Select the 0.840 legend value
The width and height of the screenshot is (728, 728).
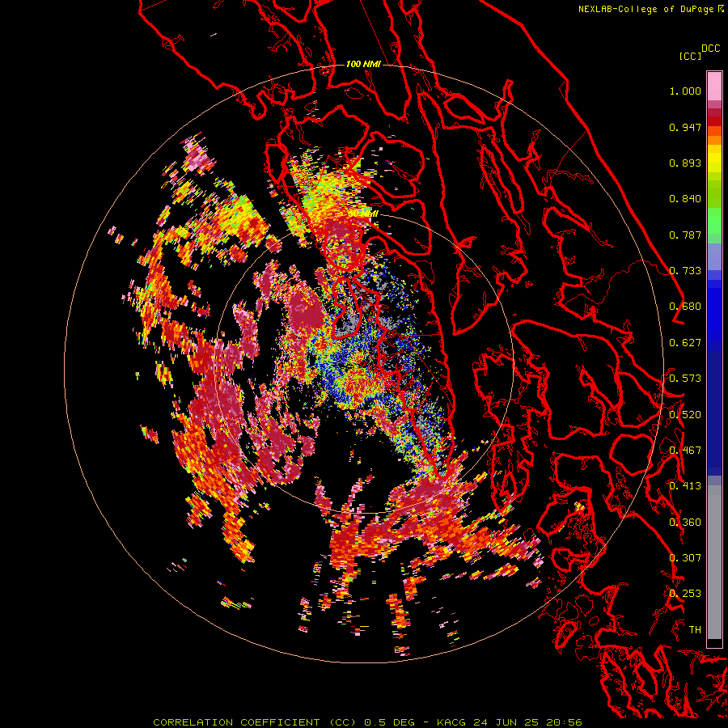[x=685, y=199]
